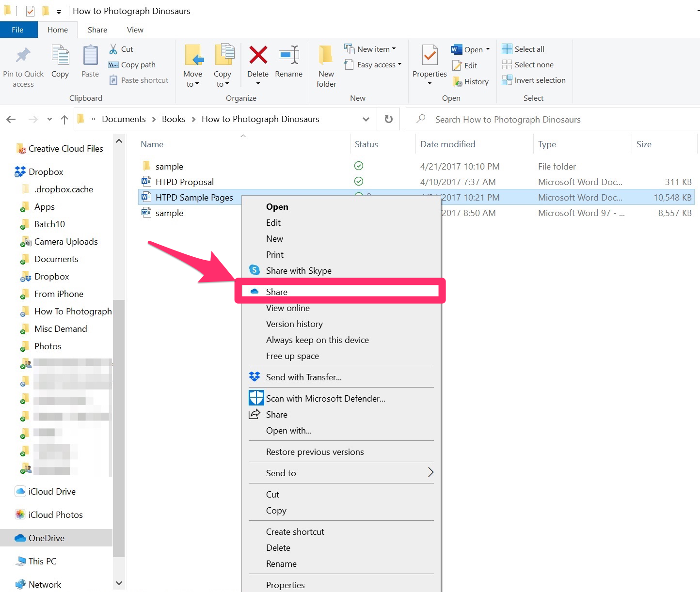Click the red Delete icon in ribbon
The height and width of the screenshot is (592, 700).
tap(258, 56)
